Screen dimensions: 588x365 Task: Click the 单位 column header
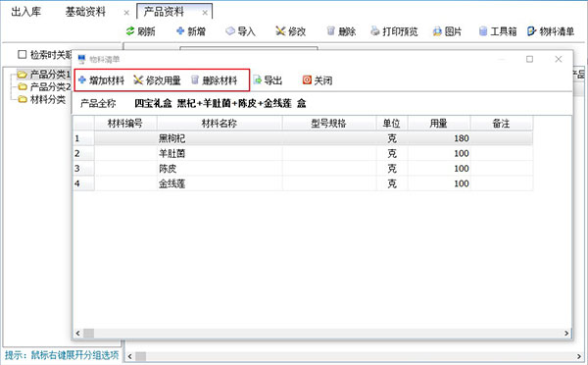click(x=392, y=124)
